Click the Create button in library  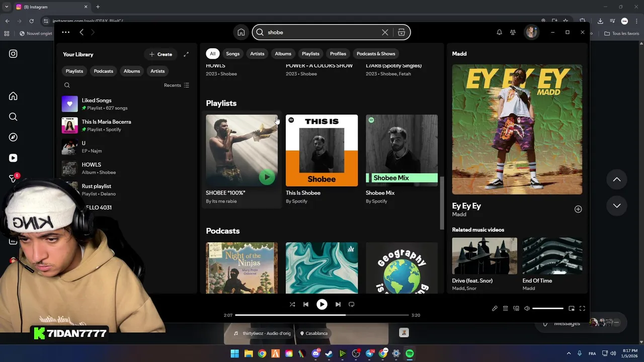click(160, 54)
